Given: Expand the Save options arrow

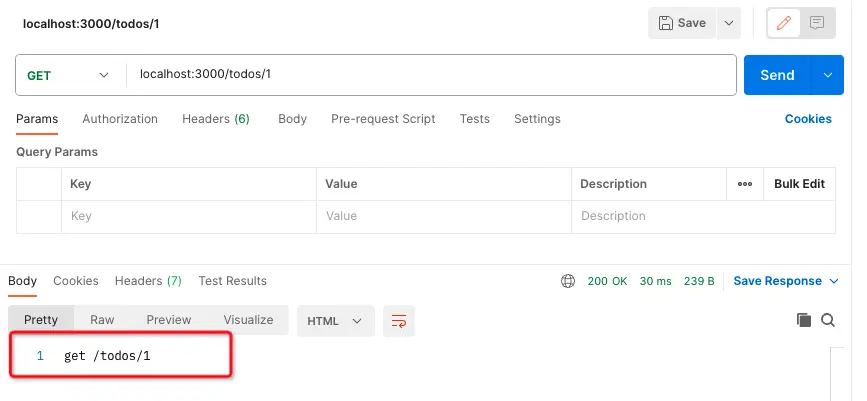Looking at the screenshot, I should [728, 23].
